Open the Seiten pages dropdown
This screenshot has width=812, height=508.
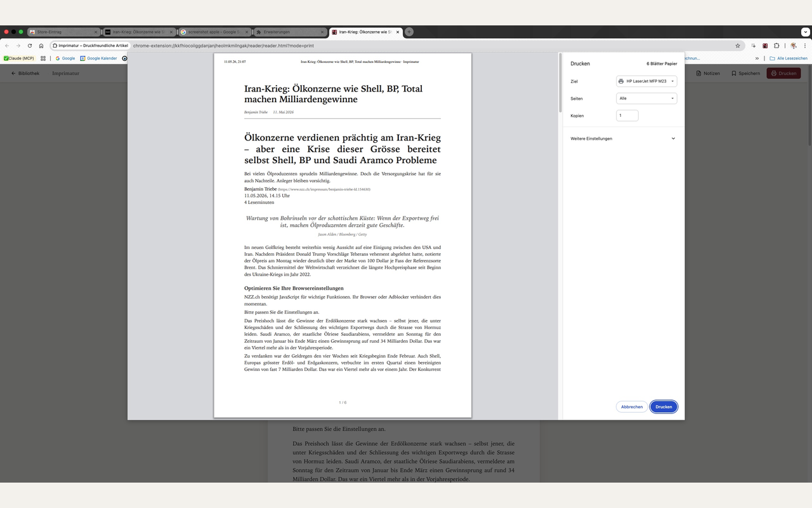[x=646, y=98]
